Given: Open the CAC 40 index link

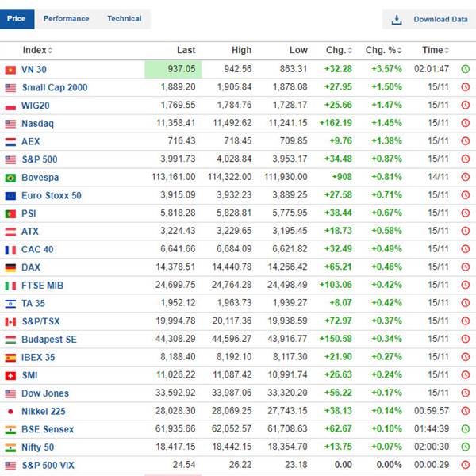Looking at the screenshot, I should pos(37,250).
